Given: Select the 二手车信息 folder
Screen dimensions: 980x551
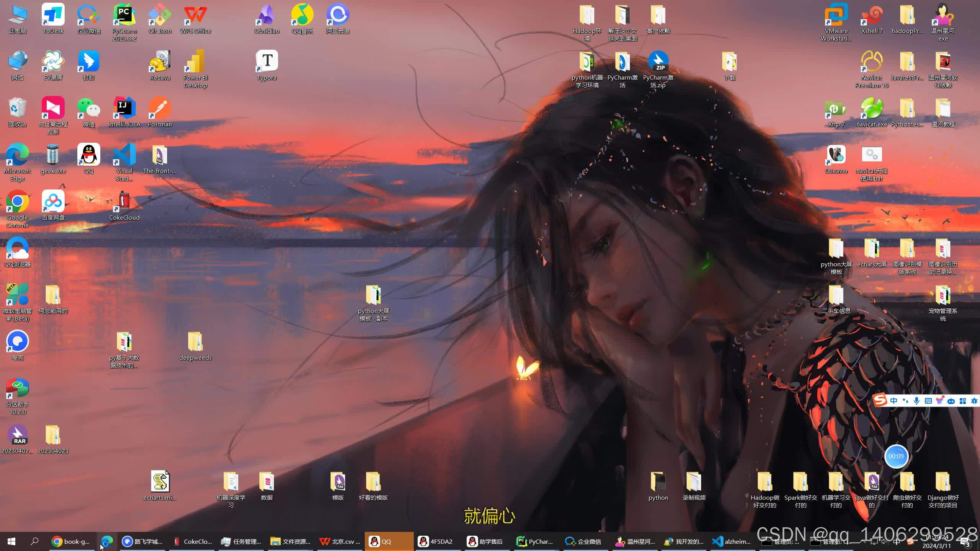Looking at the screenshot, I should (836, 299).
